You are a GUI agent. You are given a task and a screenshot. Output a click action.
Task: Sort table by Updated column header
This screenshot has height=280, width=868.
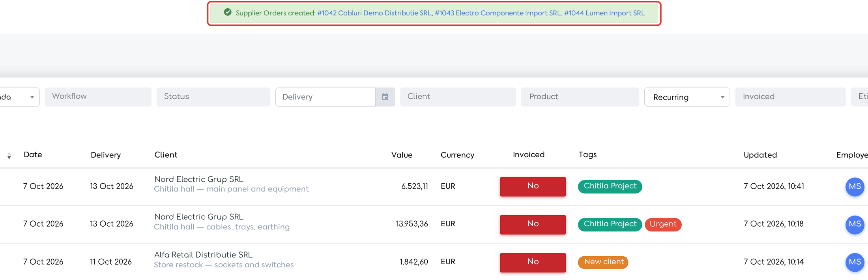click(760, 155)
